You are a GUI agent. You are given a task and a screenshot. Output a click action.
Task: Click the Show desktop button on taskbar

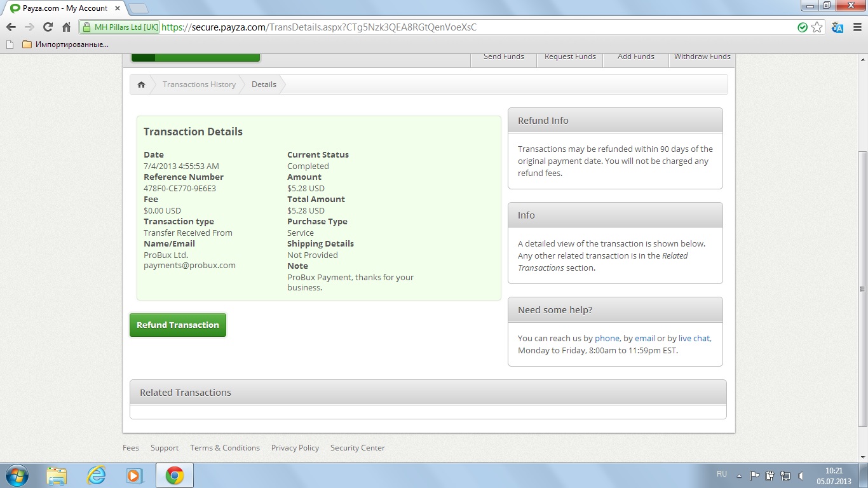coord(864,475)
